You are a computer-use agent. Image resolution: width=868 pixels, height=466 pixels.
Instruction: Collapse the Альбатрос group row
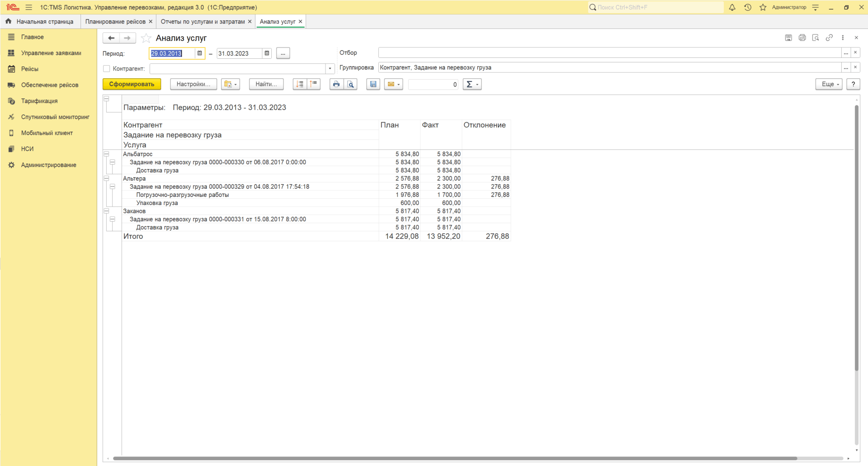point(107,154)
